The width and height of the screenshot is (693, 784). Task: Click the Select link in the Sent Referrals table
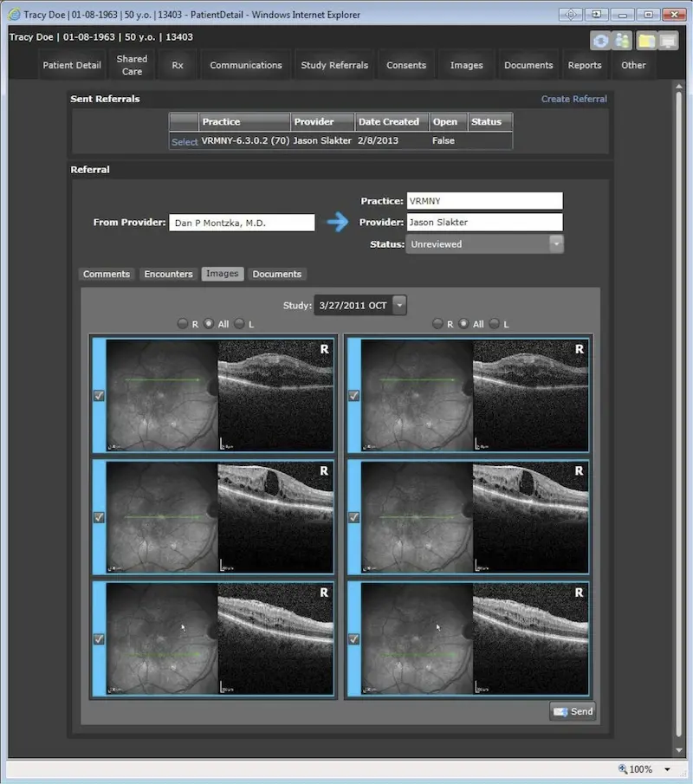click(185, 140)
